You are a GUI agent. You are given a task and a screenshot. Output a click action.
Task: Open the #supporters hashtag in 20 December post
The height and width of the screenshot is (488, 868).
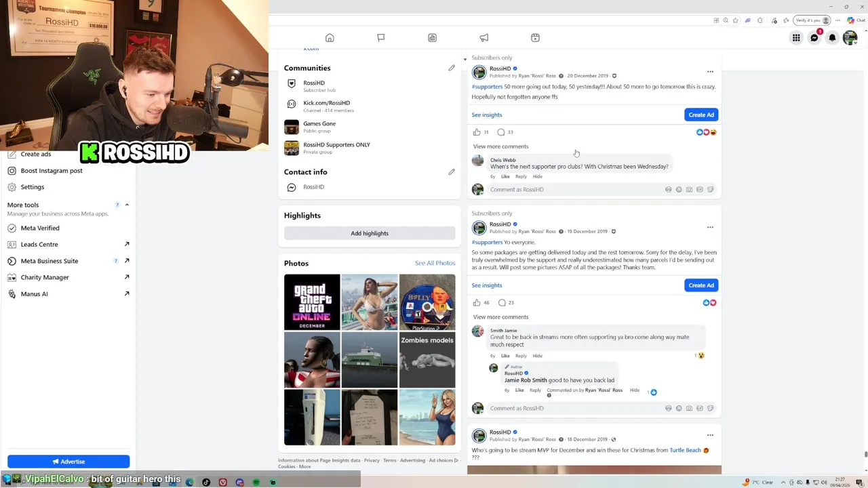[487, 87]
